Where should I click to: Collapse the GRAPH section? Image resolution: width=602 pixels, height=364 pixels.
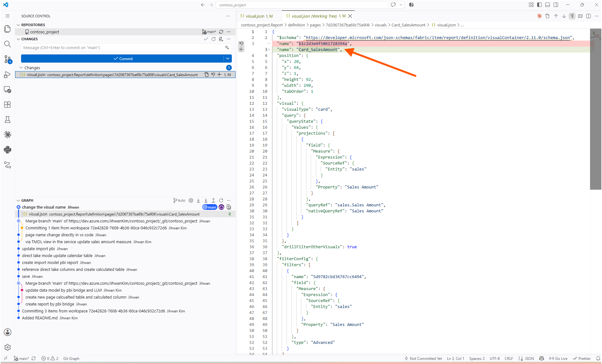tap(18, 200)
